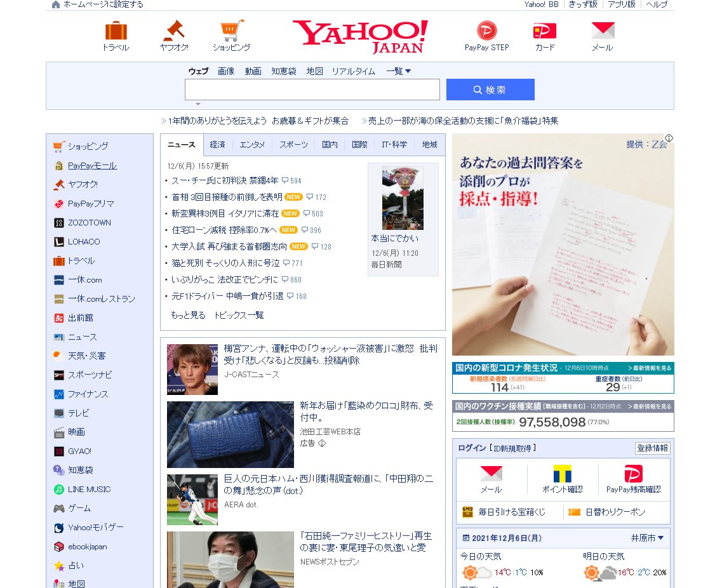Open Fortune star icon in sidebar
The image size is (722, 588).
tap(59, 565)
